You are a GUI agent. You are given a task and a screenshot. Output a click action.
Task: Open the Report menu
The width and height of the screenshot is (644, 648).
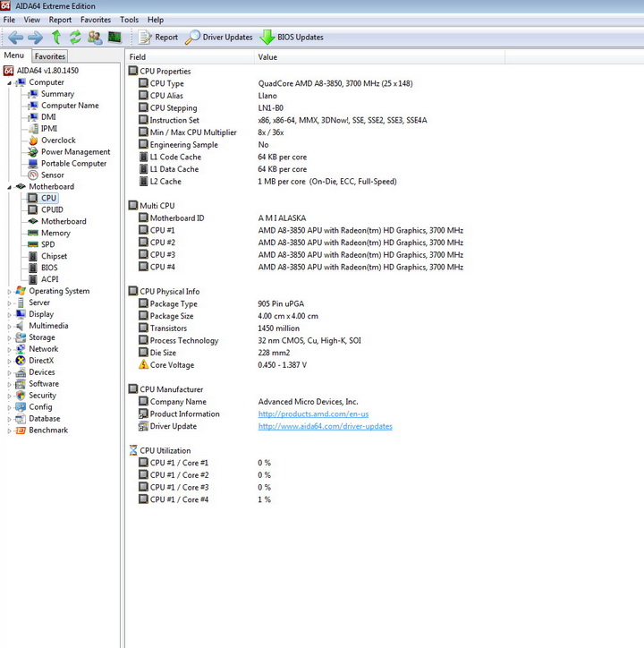(x=60, y=20)
